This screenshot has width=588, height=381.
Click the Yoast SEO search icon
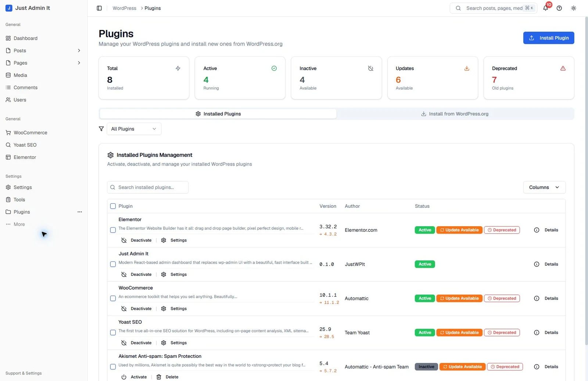(8, 145)
